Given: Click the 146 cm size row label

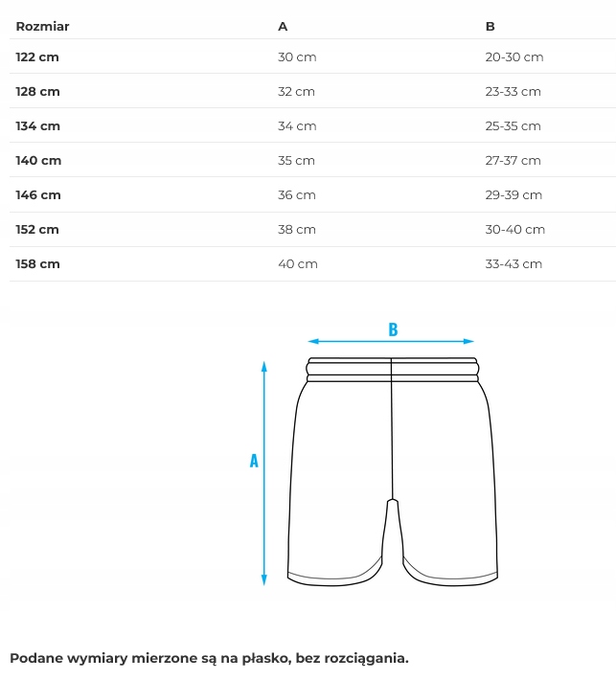Looking at the screenshot, I should (37, 194).
